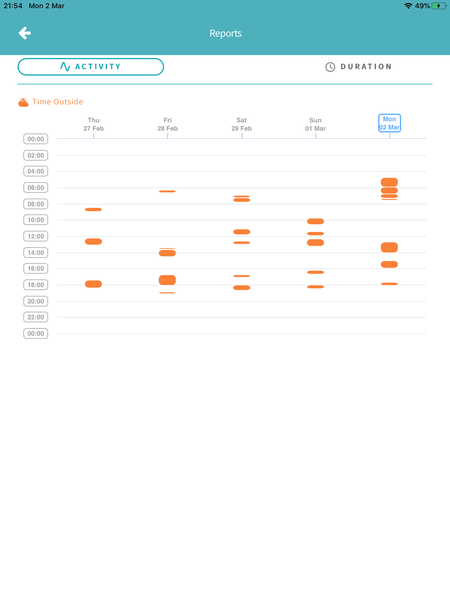The width and height of the screenshot is (450, 600).
Task: Select the Fri 28 Feb column header
Action: [167, 124]
